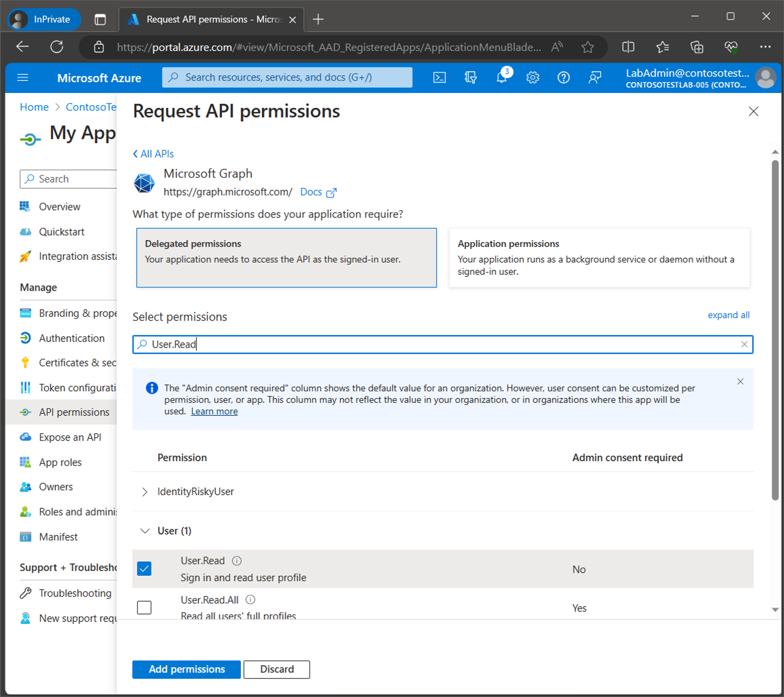Open Quickstart in sidebar

[61, 232]
